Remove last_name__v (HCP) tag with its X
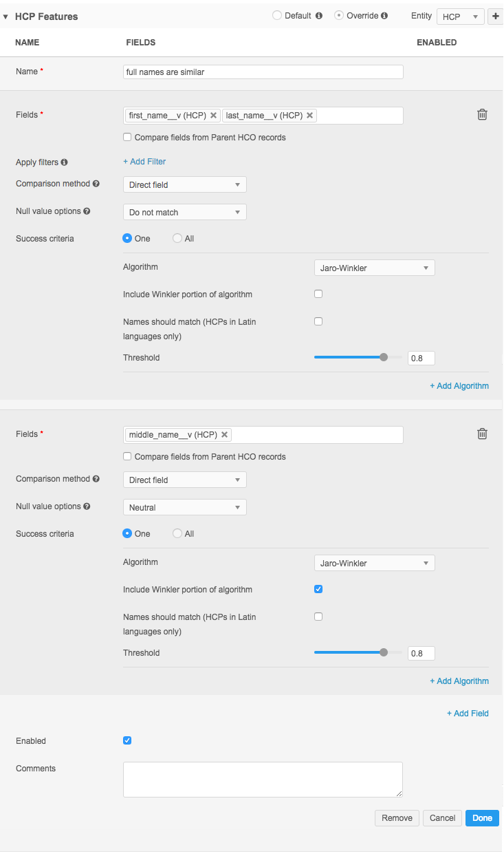Screen dimensions: 504x856 coord(310,116)
